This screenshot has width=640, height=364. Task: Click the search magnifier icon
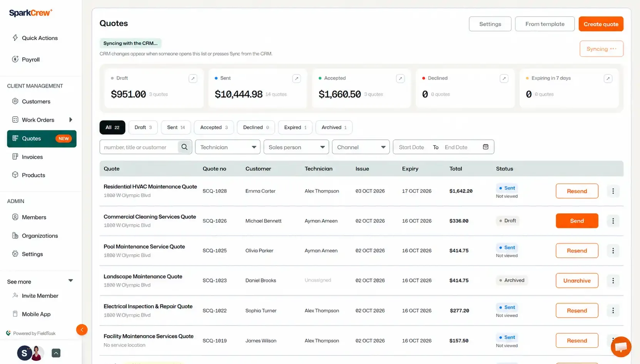point(185,147)
